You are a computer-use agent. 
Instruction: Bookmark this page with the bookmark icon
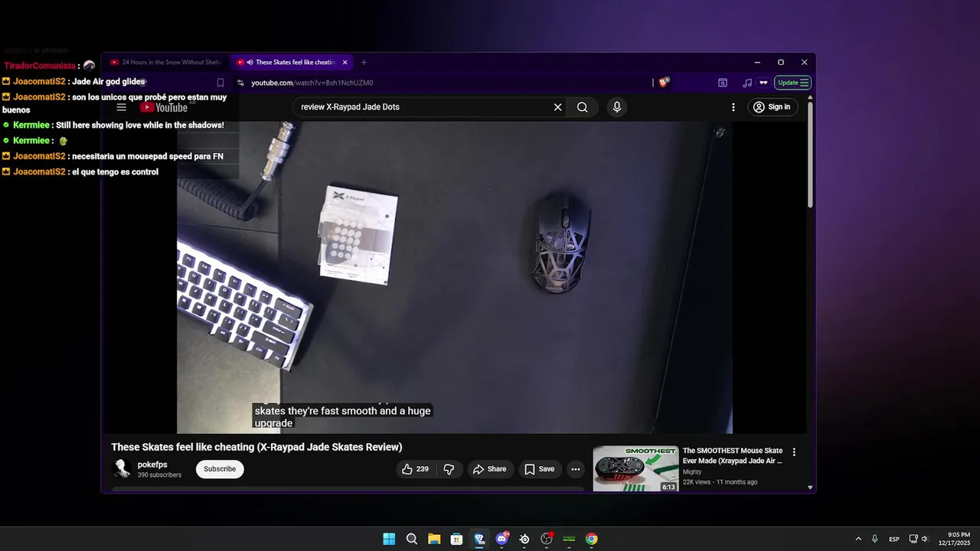click(220, 83)
